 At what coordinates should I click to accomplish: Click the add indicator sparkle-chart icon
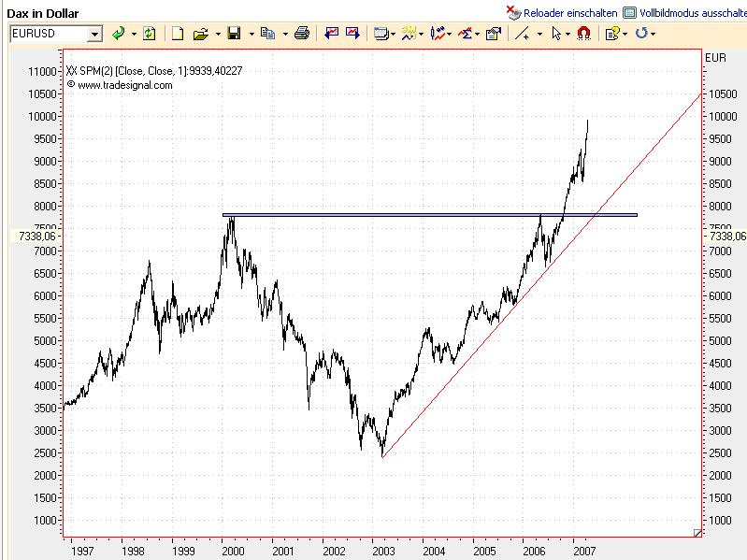tap(409, 34)
